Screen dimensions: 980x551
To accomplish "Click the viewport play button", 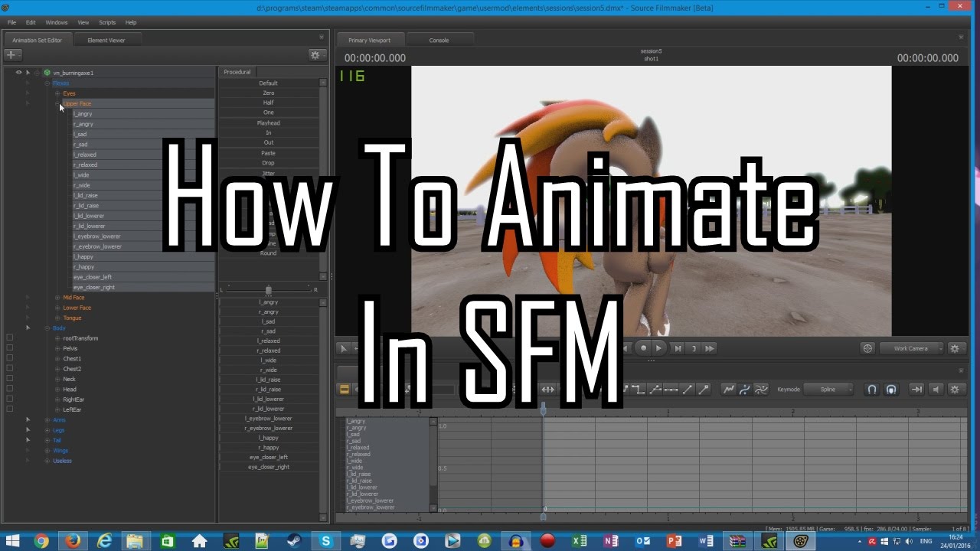I will click(659, 348).
